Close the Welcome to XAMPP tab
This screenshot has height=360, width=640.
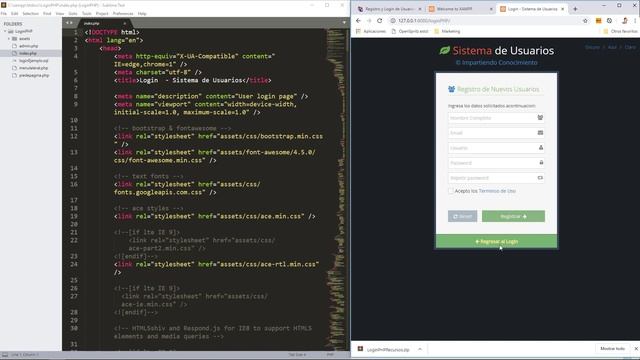[491, 9]
